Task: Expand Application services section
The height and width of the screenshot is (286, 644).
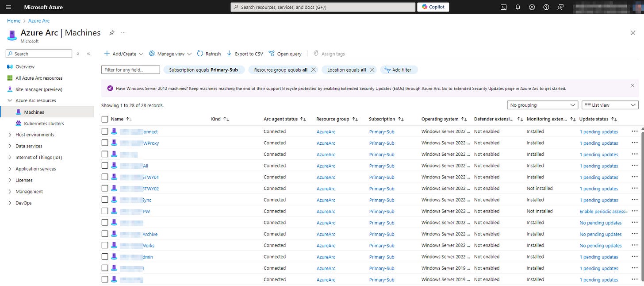Action: 10,169
